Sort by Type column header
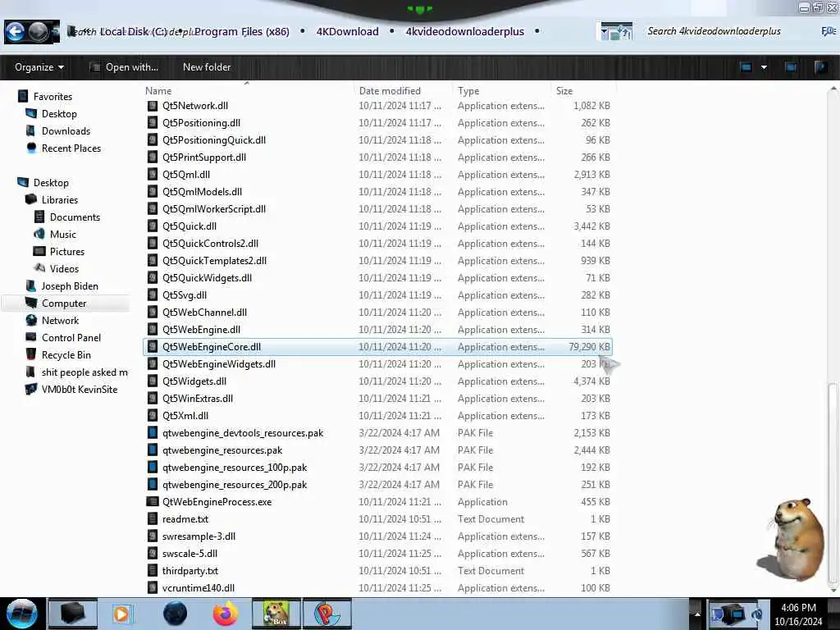The height and width of the screenshot is (630, 840). (468, 91)
